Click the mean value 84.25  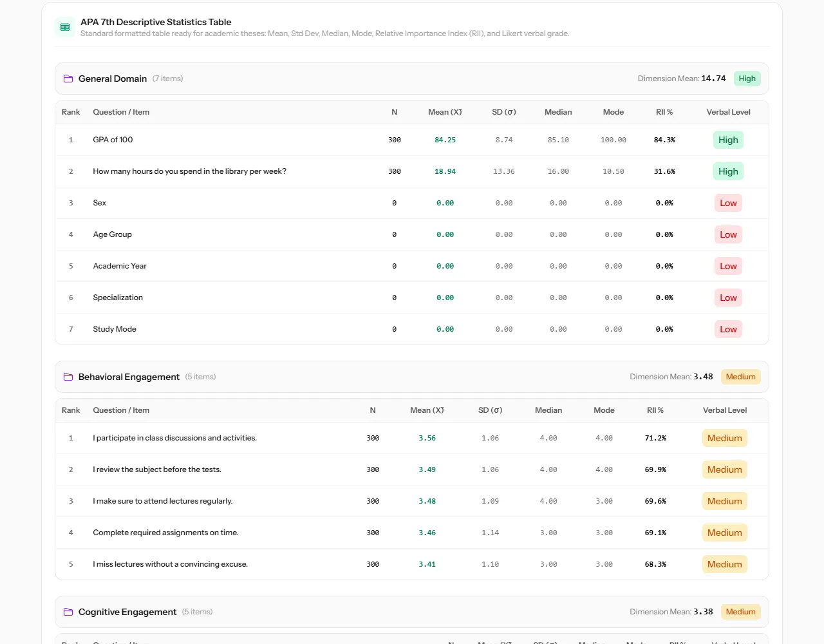[445, 140]
